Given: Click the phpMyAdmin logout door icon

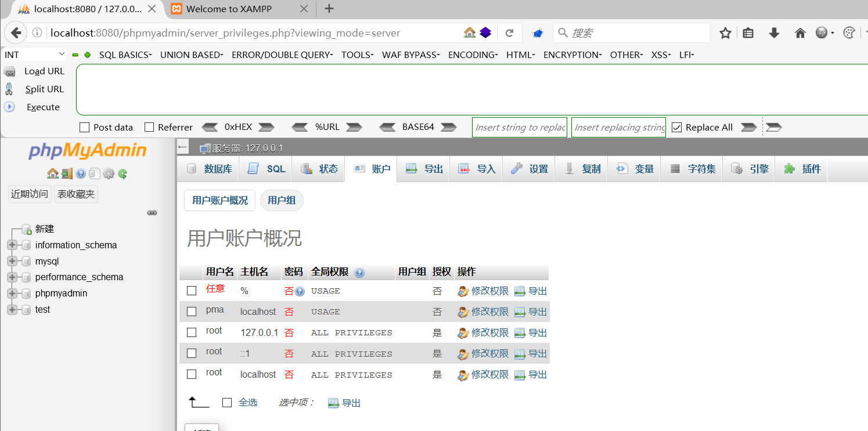Looking at the screenshot, I should coord(67,173).
